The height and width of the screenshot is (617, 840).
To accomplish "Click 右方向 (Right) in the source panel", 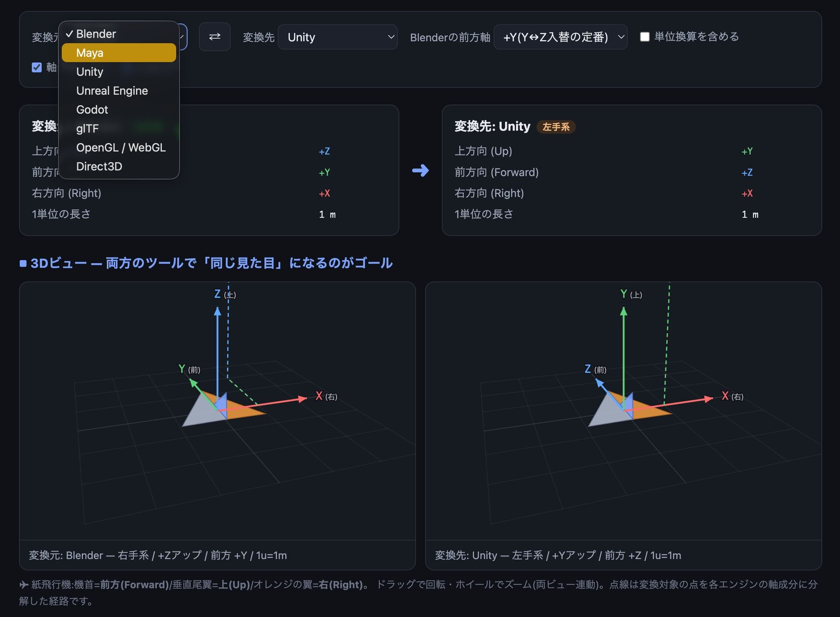I will tap(66, 193).
